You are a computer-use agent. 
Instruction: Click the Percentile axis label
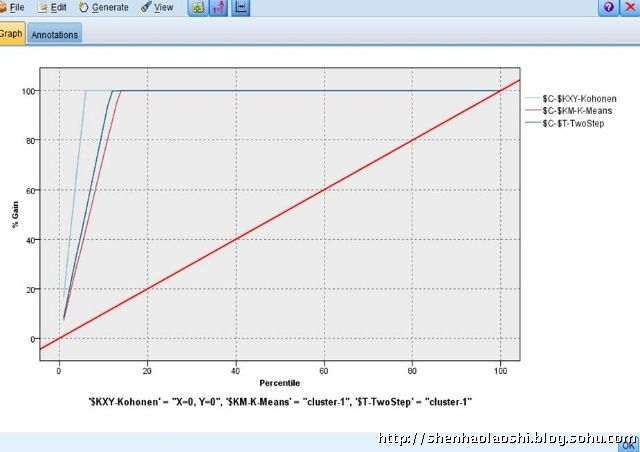click(x=280, y=383)
